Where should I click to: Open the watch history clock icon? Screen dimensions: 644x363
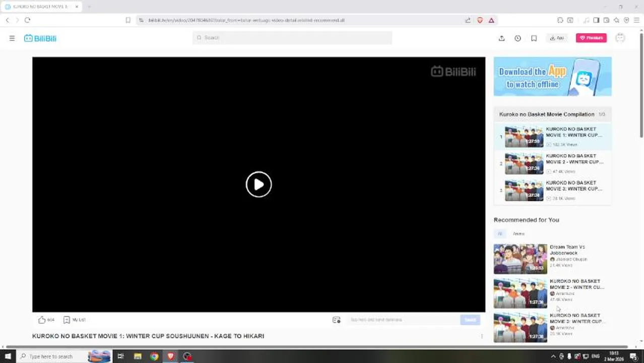coord(518,38)
